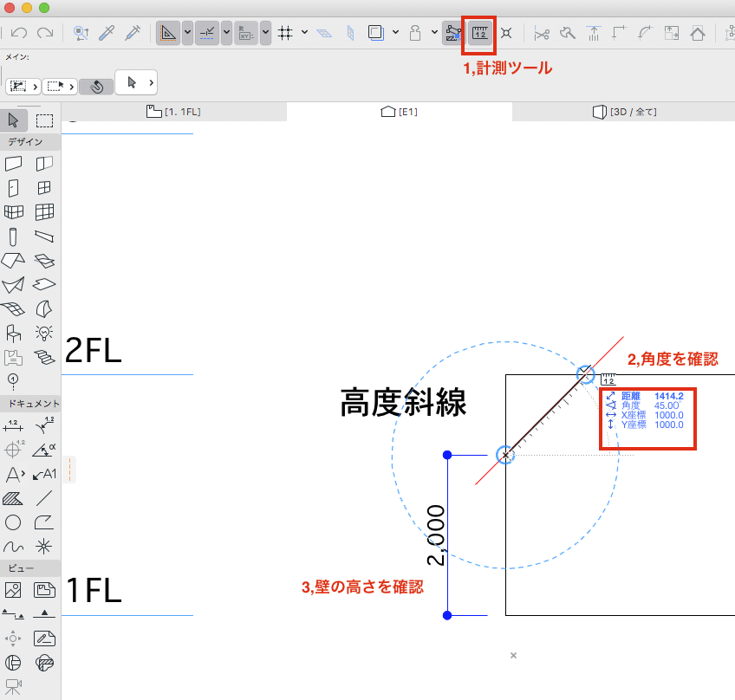Select the Marquee selection tool
This screenshot has width=735, height=700.
tap(44, 120)
